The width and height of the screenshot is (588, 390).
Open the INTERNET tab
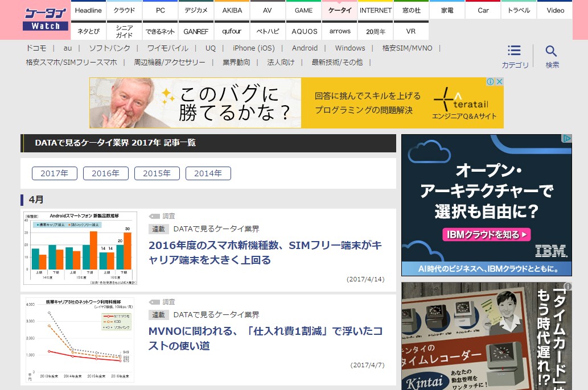[375, 10]
